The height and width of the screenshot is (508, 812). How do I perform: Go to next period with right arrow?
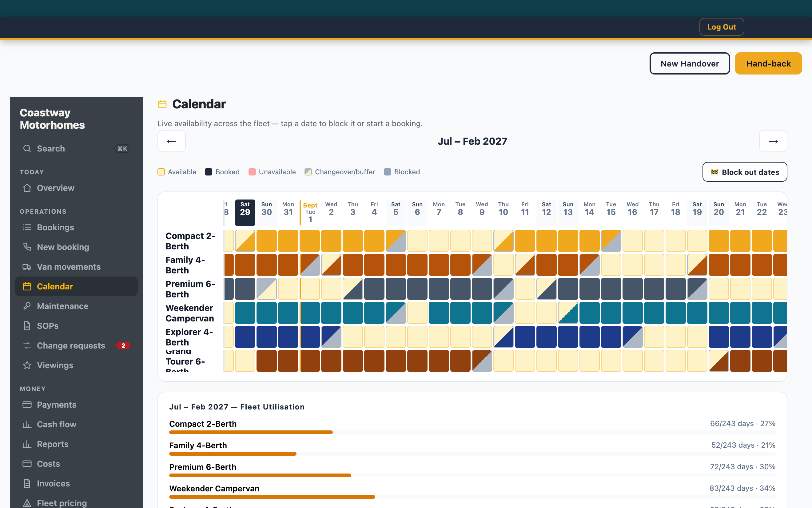pos(773,141)
